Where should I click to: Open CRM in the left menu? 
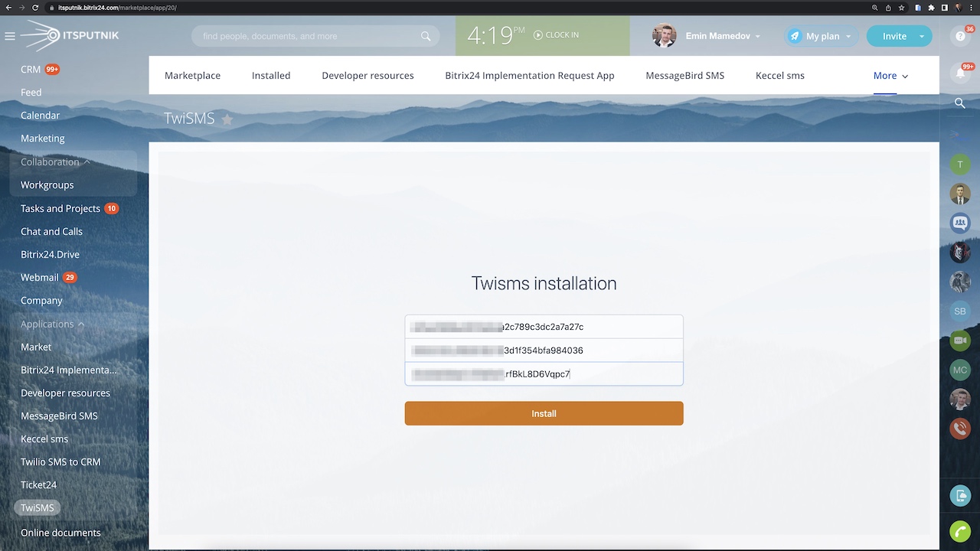pos(31,70)
